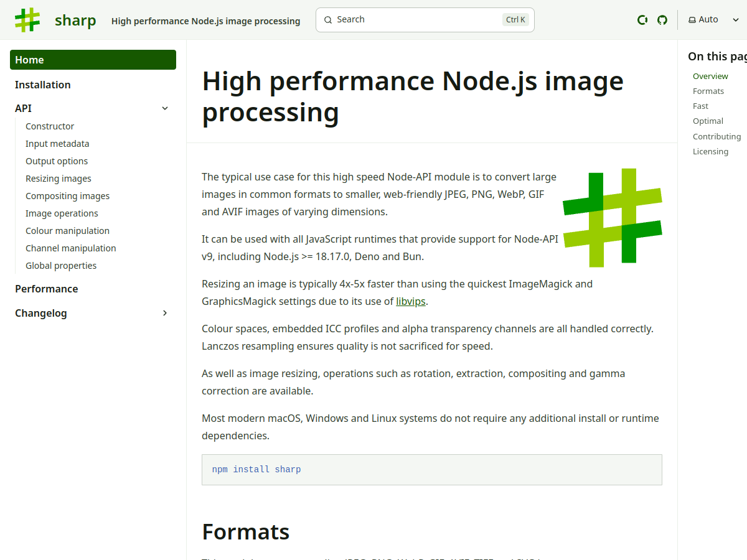Select Colour manipulation under API
This screenshot has width=747, height=560.
pyautogui.click(x=67, y=230)
